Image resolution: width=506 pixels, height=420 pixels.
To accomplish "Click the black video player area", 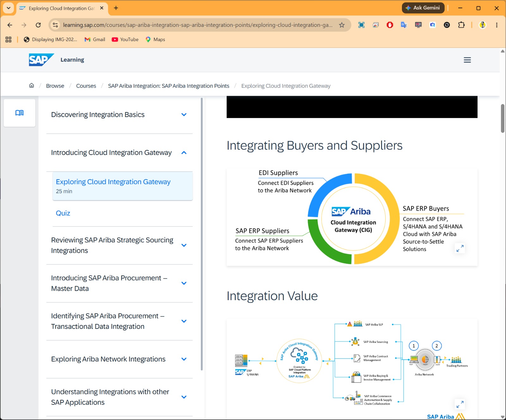I will [352, 107].
